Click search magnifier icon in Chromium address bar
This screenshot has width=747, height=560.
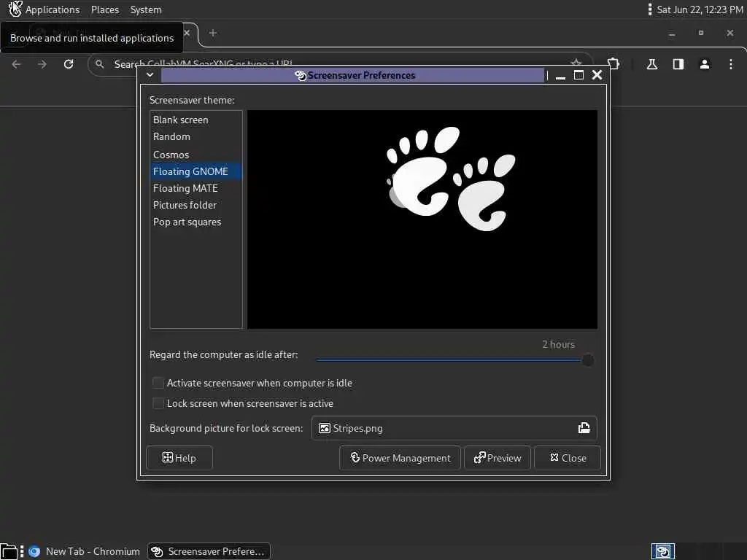99,64
